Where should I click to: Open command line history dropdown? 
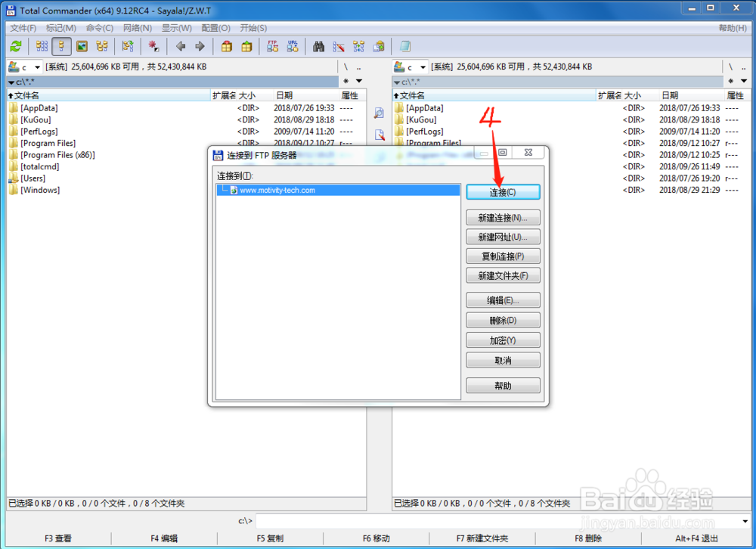click(745, 521)
